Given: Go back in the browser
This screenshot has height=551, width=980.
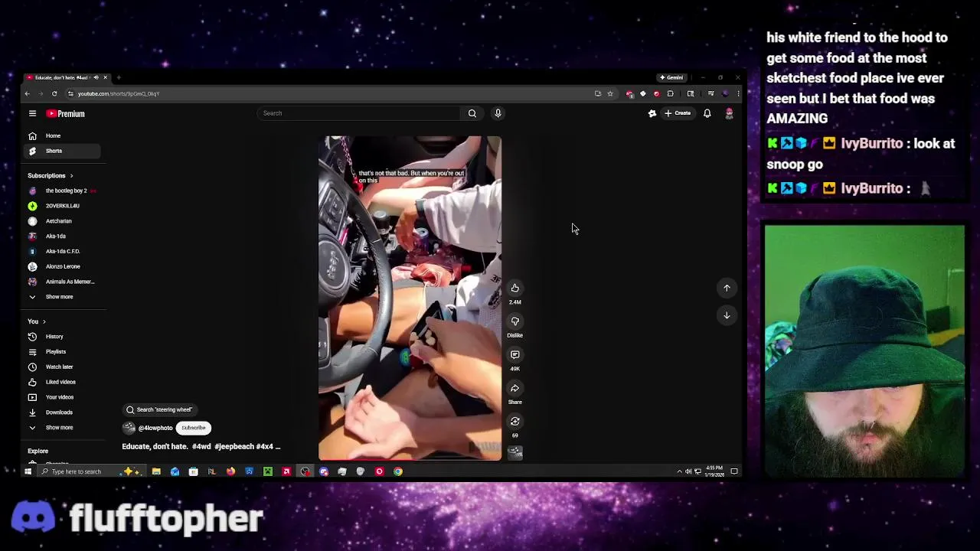Looking at the screenshot, I should click(x=27, y=93).
